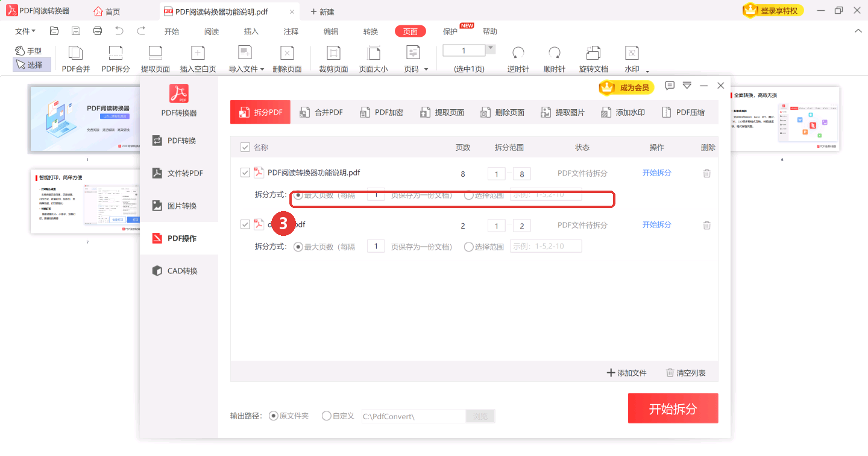Screen dimensions: 868x456
Task: Select the page 7 thumbnail in the main window
Action: 86,202
